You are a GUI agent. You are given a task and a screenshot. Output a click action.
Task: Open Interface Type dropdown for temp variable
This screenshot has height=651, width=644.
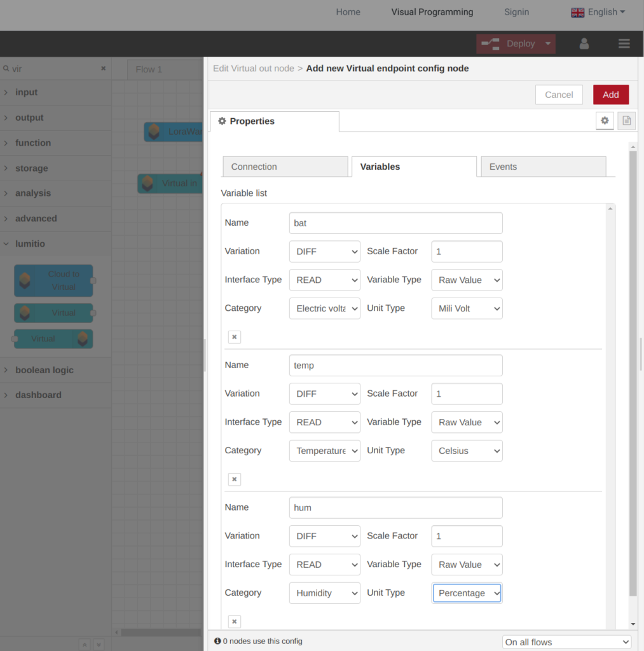coord(325,422)
